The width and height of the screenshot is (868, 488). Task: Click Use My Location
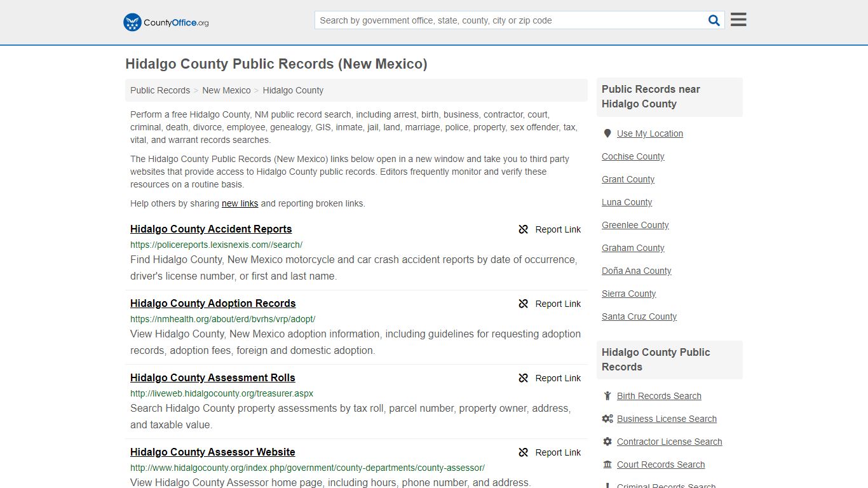(x=650, y=133)
